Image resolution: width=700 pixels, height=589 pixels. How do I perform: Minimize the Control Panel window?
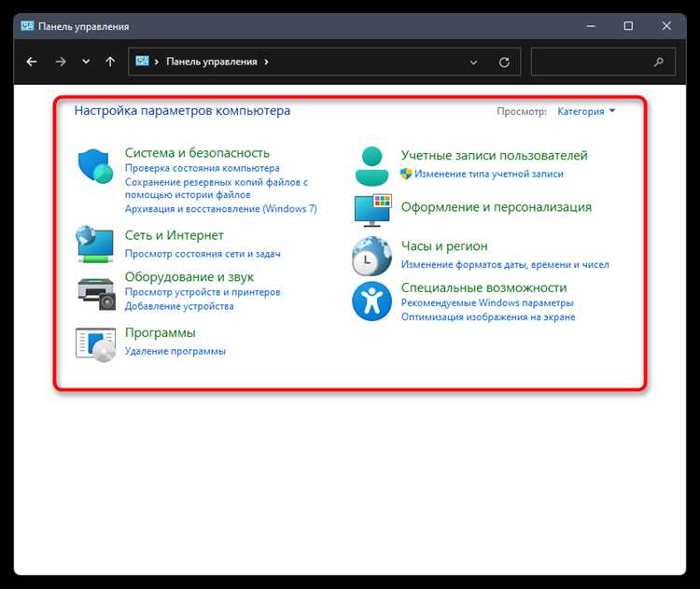[591, 26]
